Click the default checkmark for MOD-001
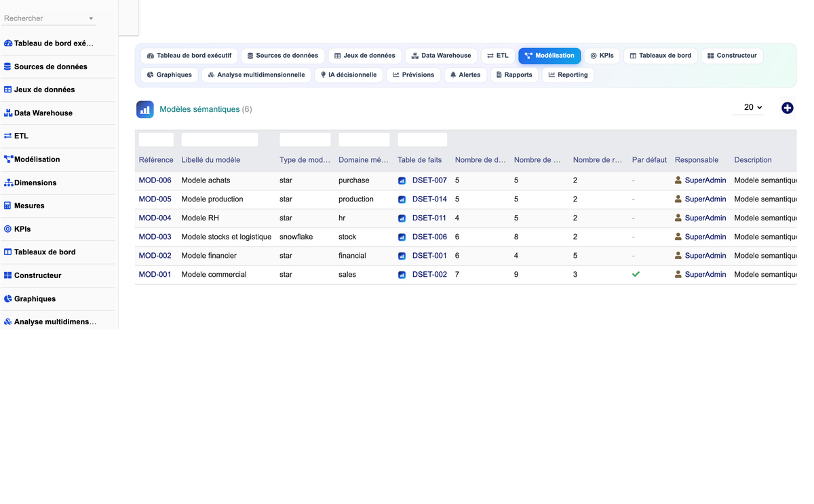The image size is (814, 504). [636, 275]
